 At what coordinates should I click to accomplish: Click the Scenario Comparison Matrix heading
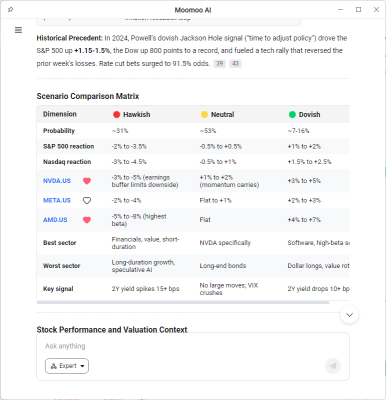88,96
